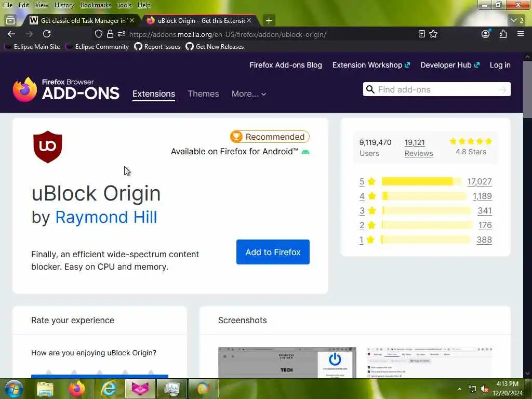Image resolution: width=532 pixels, height=399 pixels.
Task: Open the 388 one-star reviews count
Action: (x=484, y=240)
